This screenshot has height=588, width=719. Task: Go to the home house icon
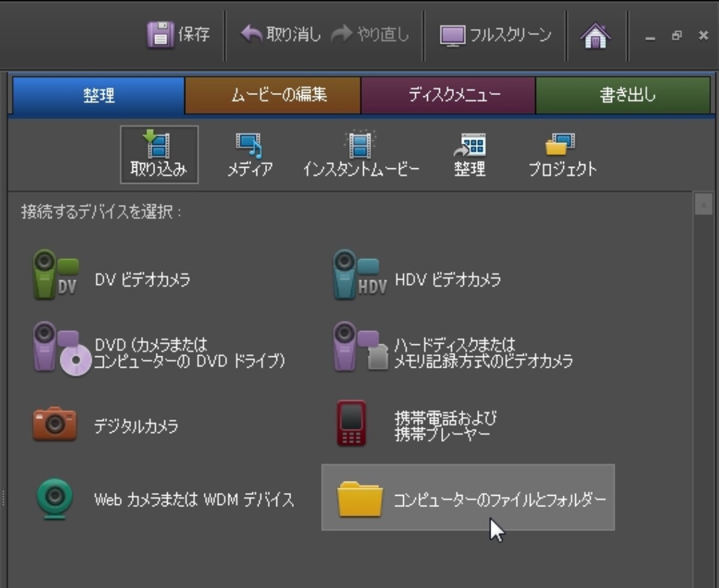pos(595,35)
